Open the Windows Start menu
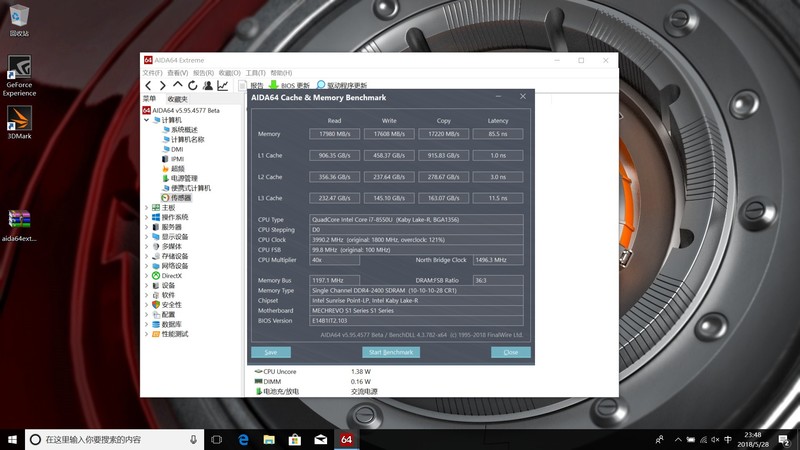Image resolution: width=800 pixels, height=450 pixels. [x=12, y=439]
